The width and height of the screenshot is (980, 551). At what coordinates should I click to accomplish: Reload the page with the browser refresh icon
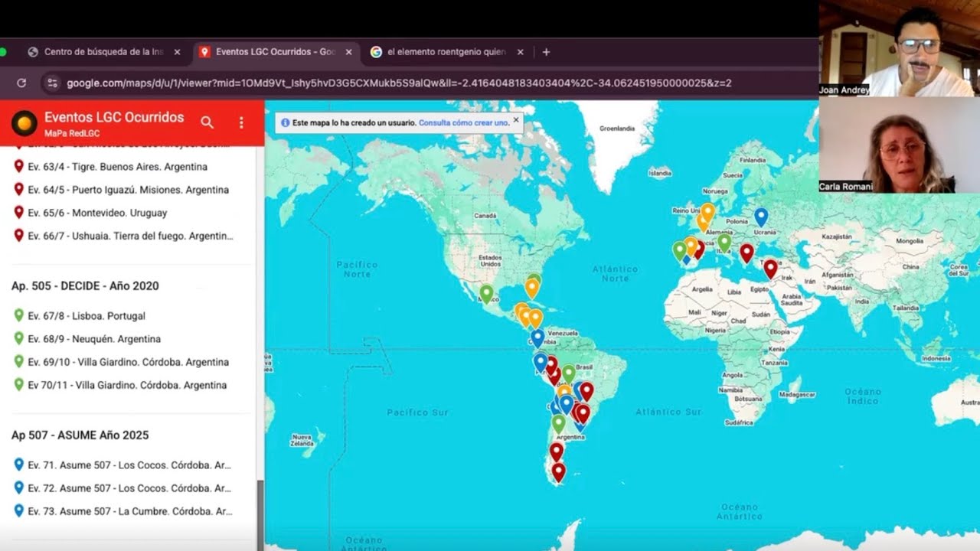coord(21,83)
